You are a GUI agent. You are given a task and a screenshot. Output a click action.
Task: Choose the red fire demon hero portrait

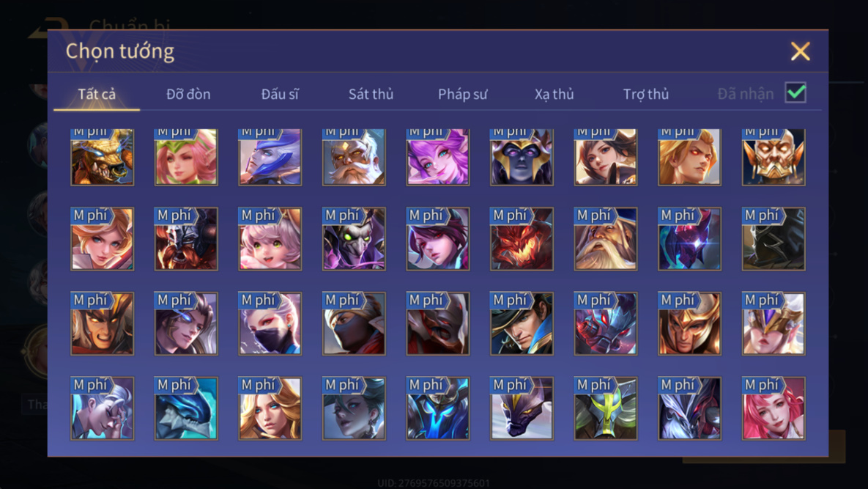click(x=522, y=239)
